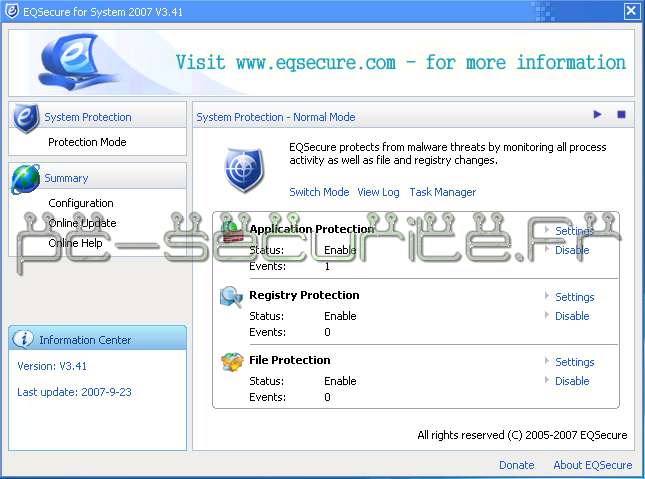Click the arrow beside File Protection Settings

(547, 361)
